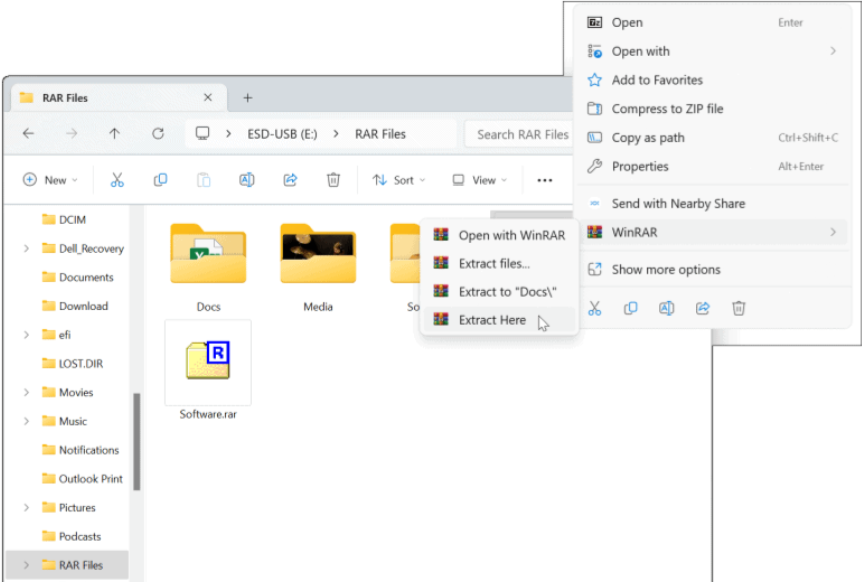The image size is (863, 582).
Task: Click the Delete (trash) icon in the toolbar
Action: click(x=333, y=179)
